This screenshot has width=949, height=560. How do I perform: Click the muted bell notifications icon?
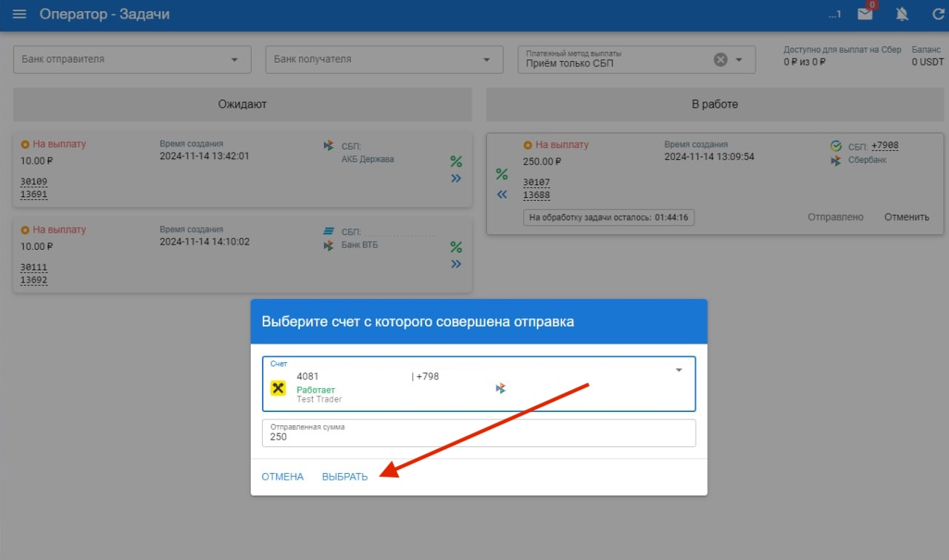click(x=902, y=15)
